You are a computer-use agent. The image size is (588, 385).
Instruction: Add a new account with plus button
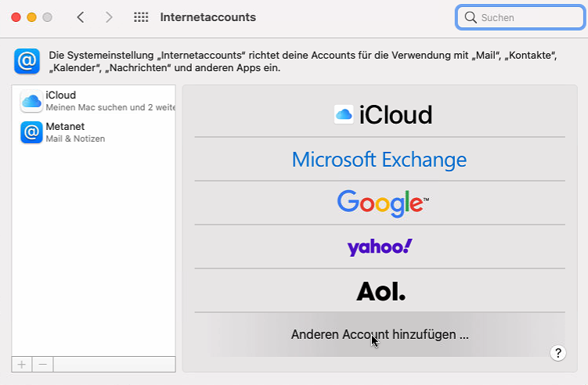(x=21, y=364)
